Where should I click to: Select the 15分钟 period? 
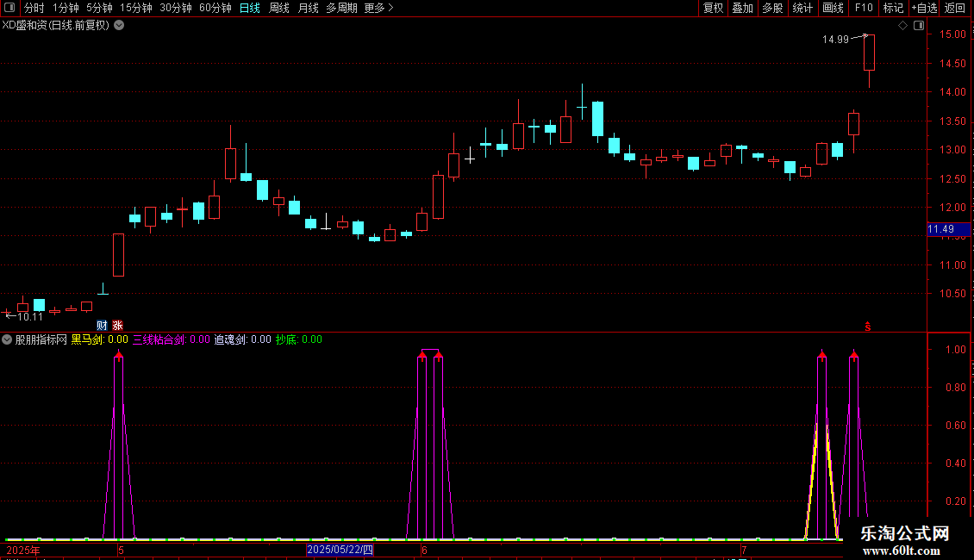click(x=136, y=8)
